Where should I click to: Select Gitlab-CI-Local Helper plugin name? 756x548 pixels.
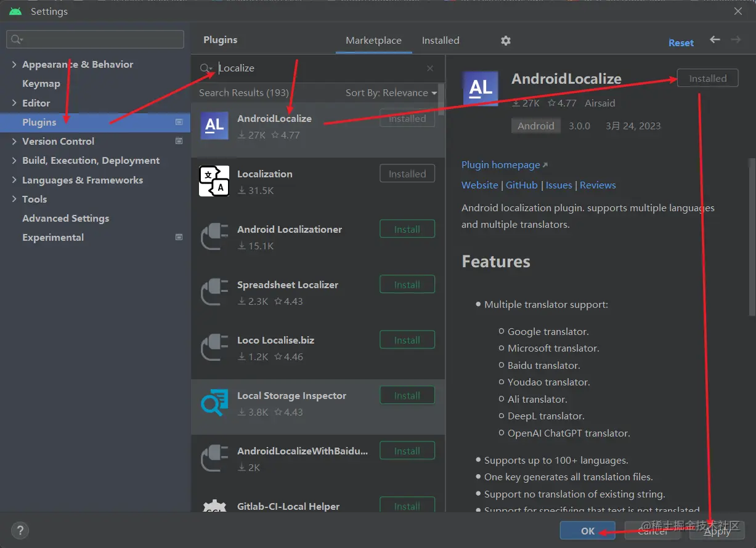coord(288,506)
